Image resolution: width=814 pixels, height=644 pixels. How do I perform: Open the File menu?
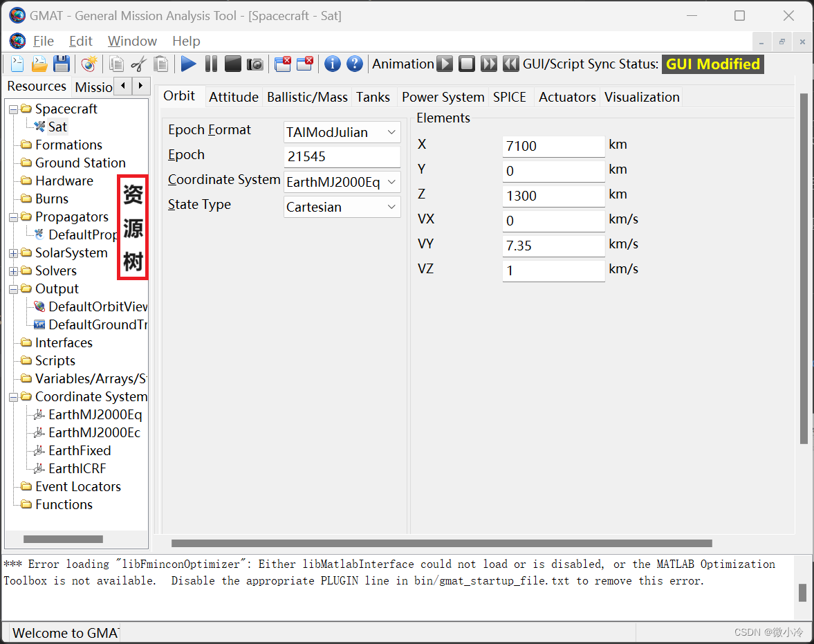(x=43, y=41)
